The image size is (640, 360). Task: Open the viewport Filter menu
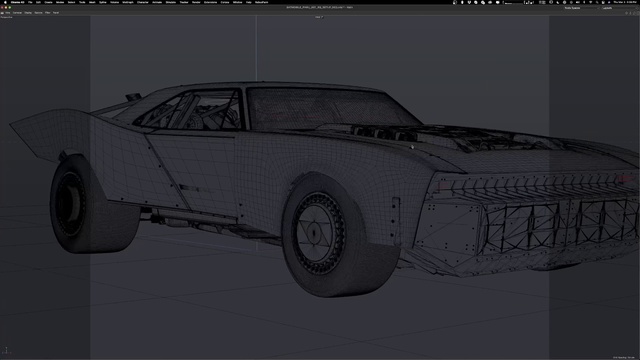pyautogui.click(x=48, y=13)
